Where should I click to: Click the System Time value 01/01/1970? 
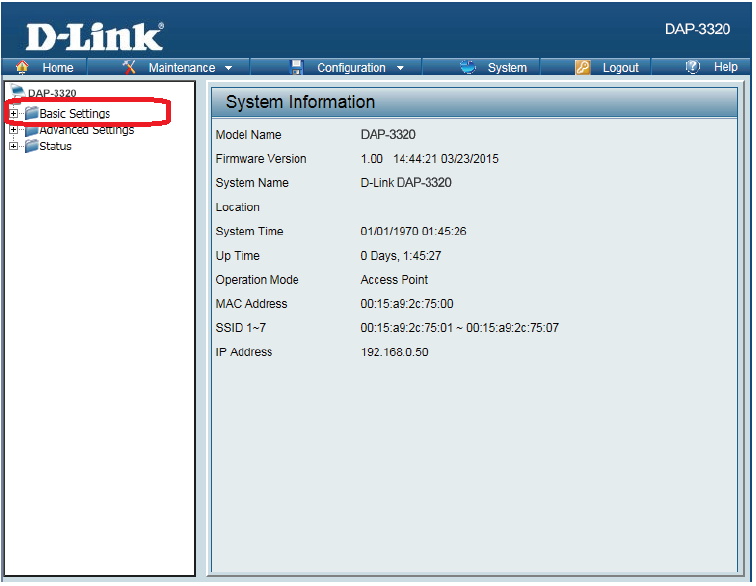tap(391, 232)
